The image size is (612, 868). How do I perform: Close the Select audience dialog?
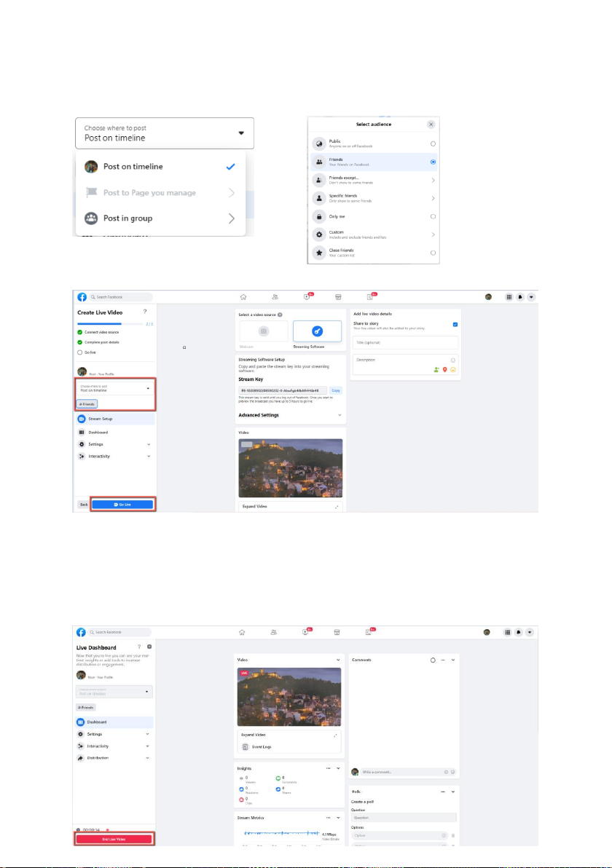tap(431, 125)
